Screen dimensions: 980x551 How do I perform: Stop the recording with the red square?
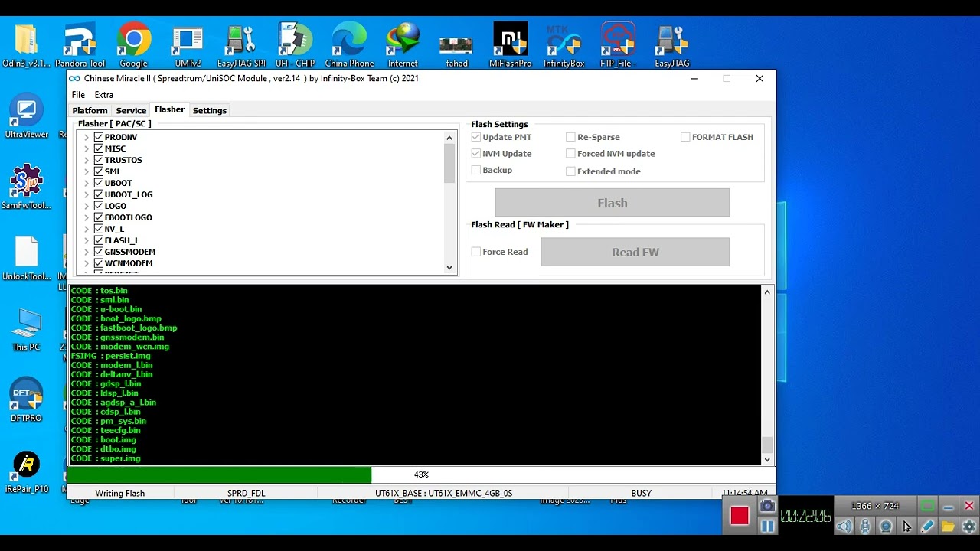pos(739,516)
